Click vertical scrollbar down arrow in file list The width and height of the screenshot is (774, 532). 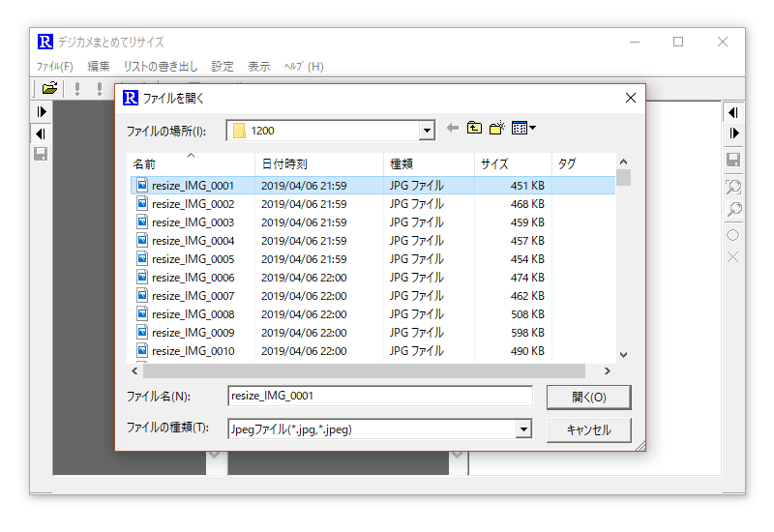pyautogui.click(x=623, y=355)
